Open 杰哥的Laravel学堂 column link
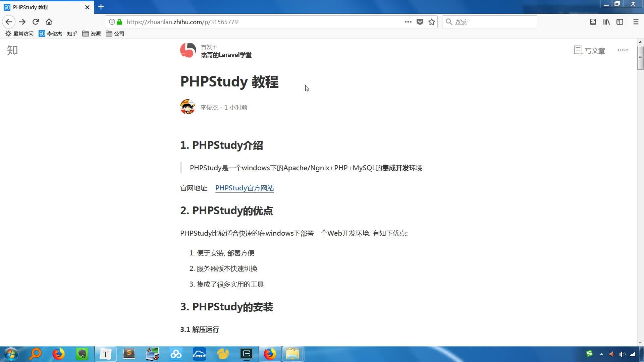 click(x=226, y=55)
